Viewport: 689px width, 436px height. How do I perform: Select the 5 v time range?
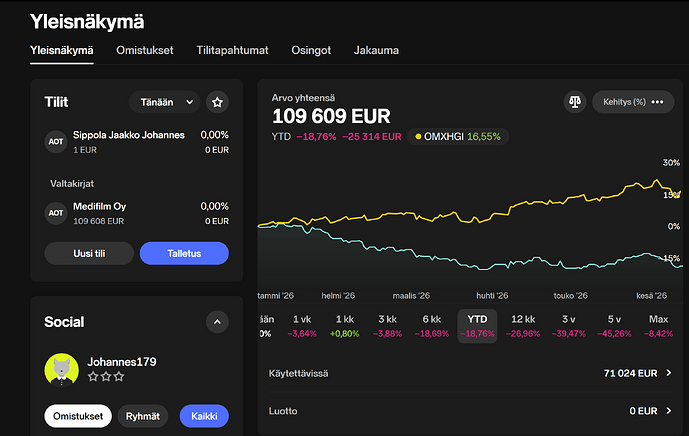[614, 326]
